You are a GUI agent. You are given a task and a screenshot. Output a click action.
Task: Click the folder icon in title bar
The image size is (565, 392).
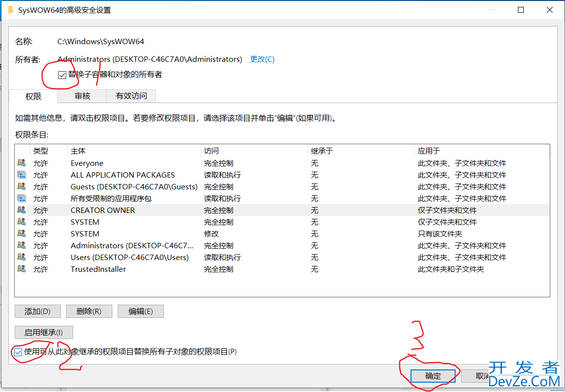(x=10, y=10)
